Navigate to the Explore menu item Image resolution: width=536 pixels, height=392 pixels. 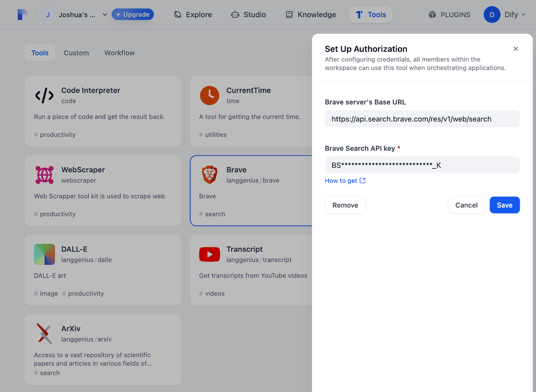point(193,15)
